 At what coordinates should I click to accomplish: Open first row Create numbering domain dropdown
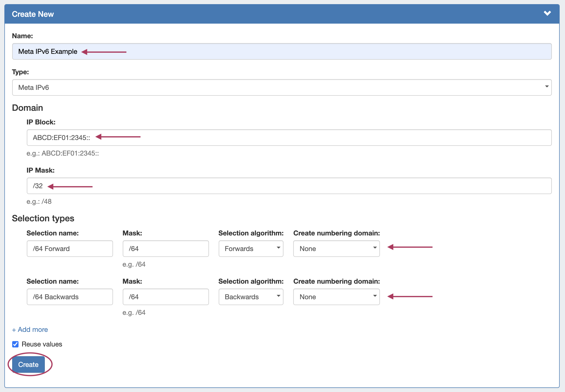[x=336, y=249]
